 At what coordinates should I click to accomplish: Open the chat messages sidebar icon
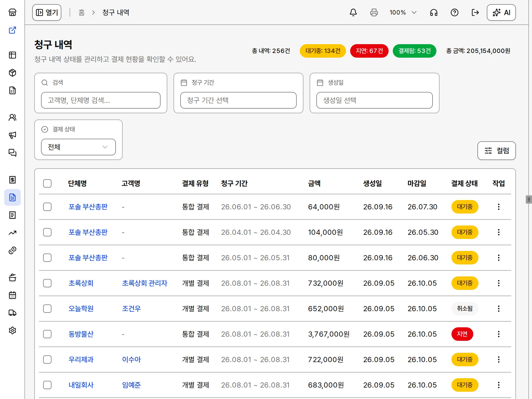pos(12,153)
